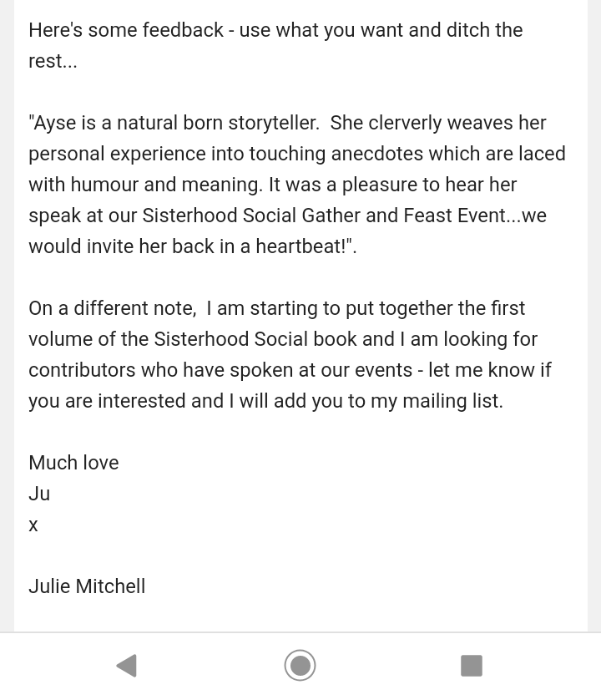Click the sentence 'Ayse is a natural born storyteller'

(174, 123)
